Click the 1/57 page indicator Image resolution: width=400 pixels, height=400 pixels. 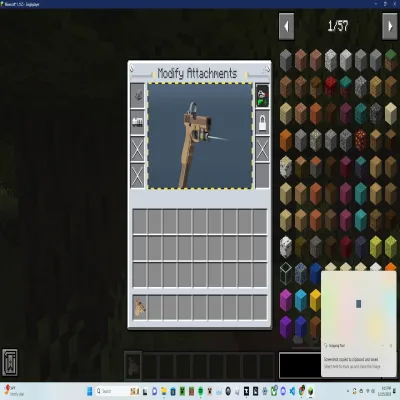(338, 26)
